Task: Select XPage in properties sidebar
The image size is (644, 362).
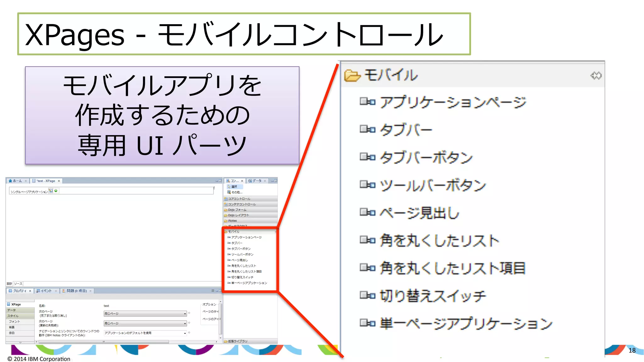Action: pos(20,304)
